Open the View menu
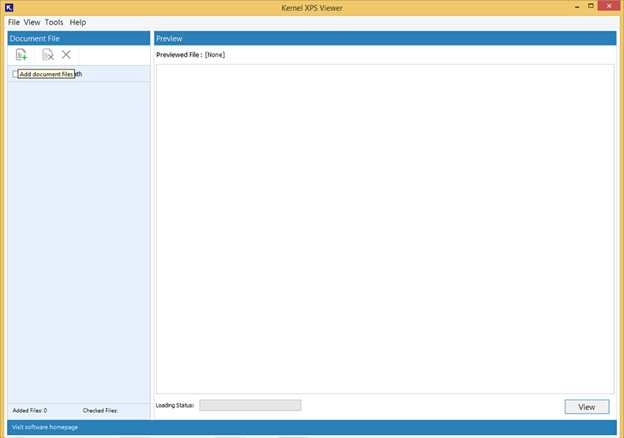The width and height of the screenshot is (624, 438). pos(32,22)
